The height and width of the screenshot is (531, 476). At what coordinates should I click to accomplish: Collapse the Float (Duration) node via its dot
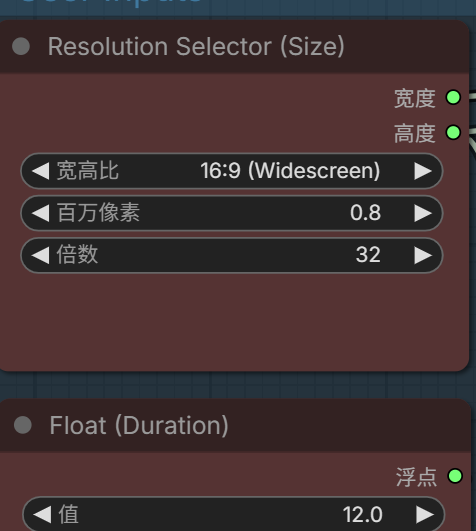[23, 425]
